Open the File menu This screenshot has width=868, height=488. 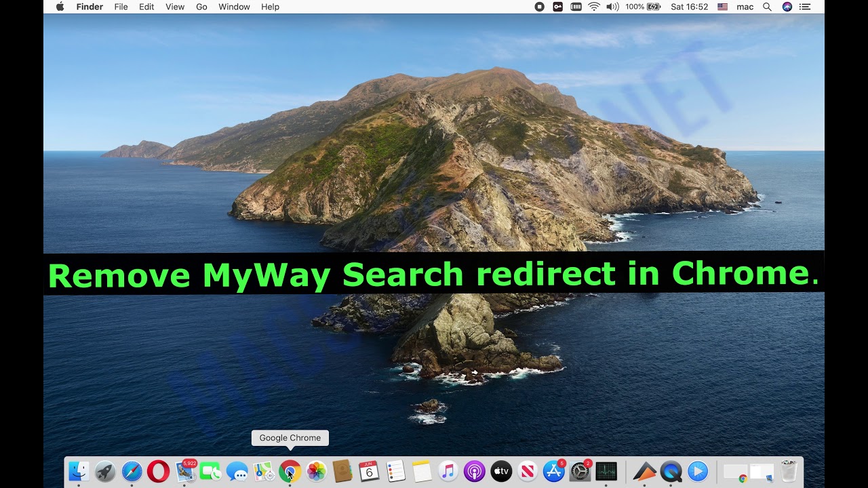[x=121, y=7]
